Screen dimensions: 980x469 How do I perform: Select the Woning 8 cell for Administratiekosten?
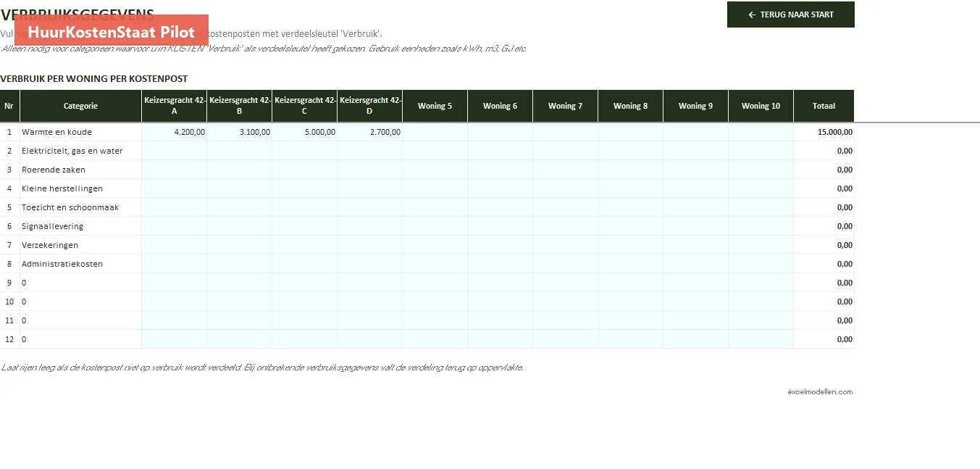pos(631,264)
